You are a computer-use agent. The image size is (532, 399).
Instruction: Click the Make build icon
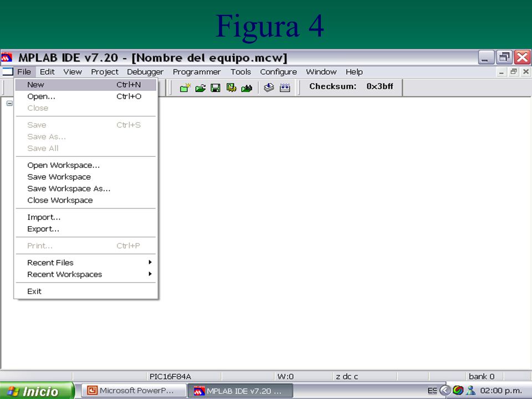point(269,88)
